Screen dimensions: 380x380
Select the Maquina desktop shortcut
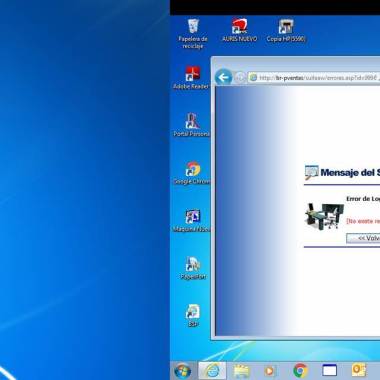click(192, 220)
